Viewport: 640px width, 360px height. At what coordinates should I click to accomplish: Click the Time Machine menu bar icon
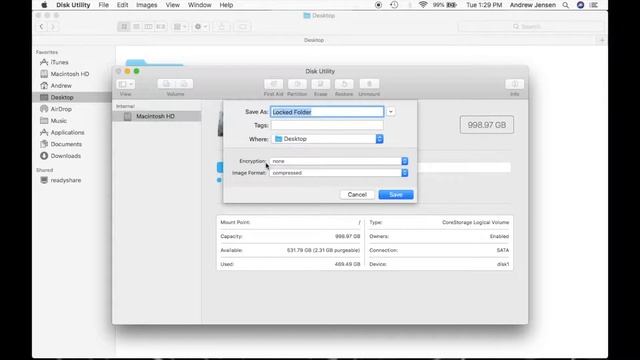(394, 5)
